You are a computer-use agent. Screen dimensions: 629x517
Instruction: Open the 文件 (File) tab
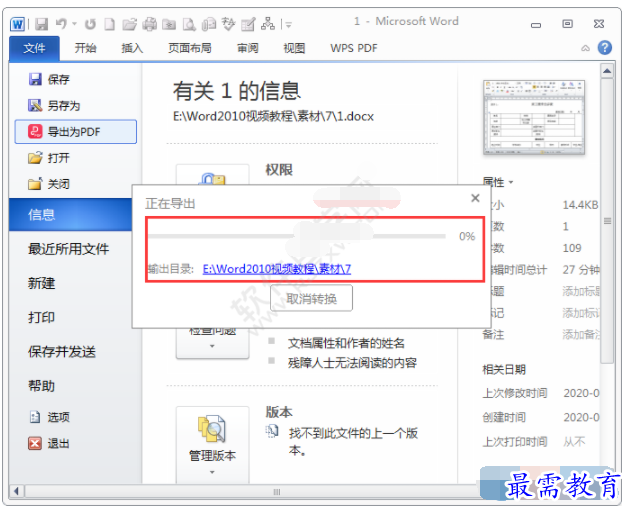coord(34,49)
